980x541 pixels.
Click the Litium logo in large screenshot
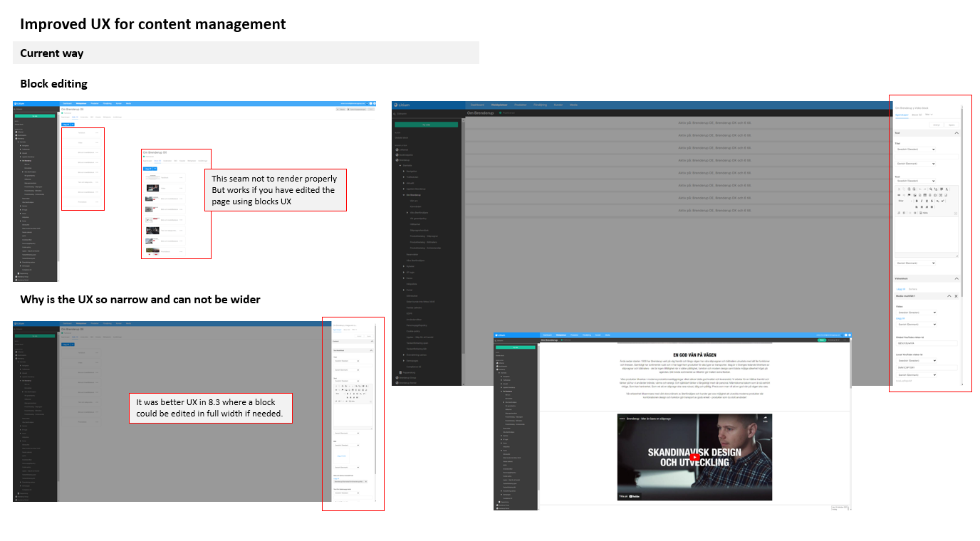[400, 105]
